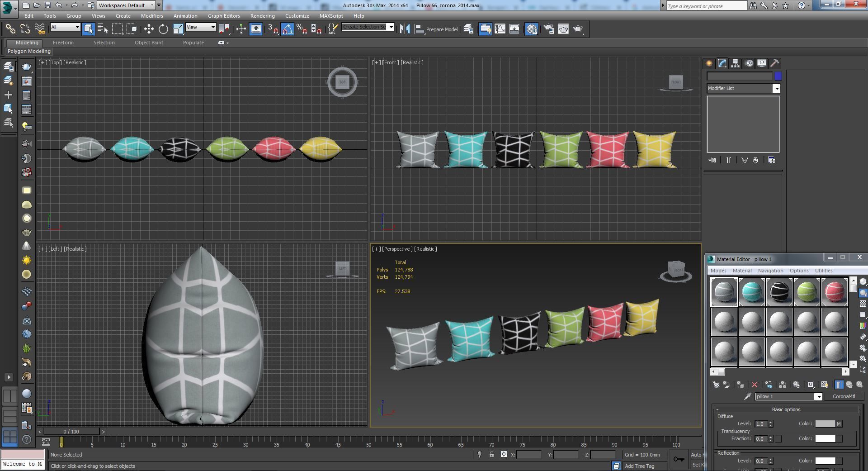
Task: Click the Diffuse M map button
Action: (x=839, y=424)
